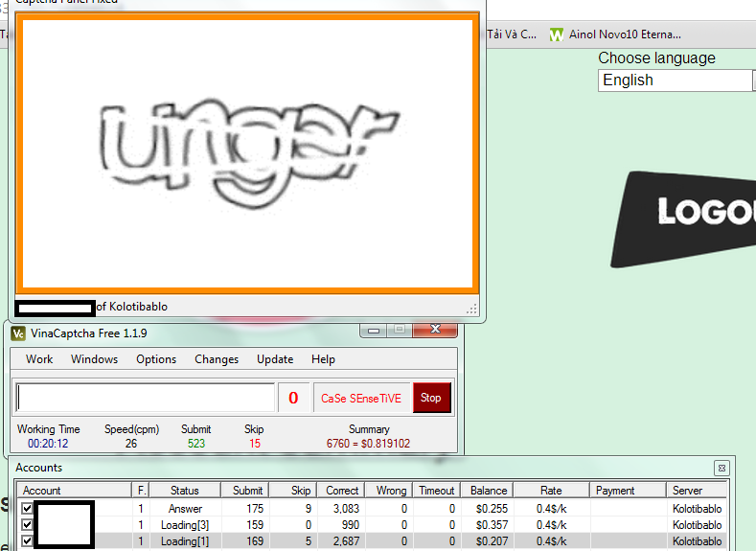Sort by the Timeout column header

coord(436,491)
